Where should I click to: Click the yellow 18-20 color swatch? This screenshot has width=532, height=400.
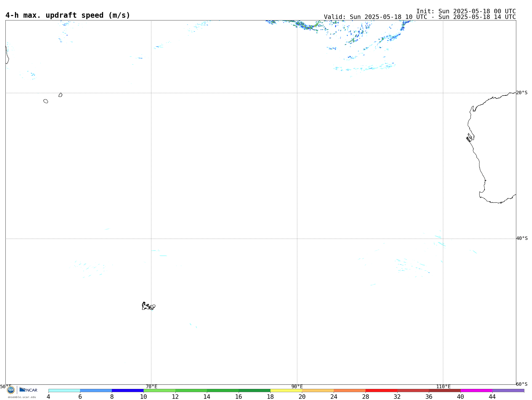coord(286,390)
